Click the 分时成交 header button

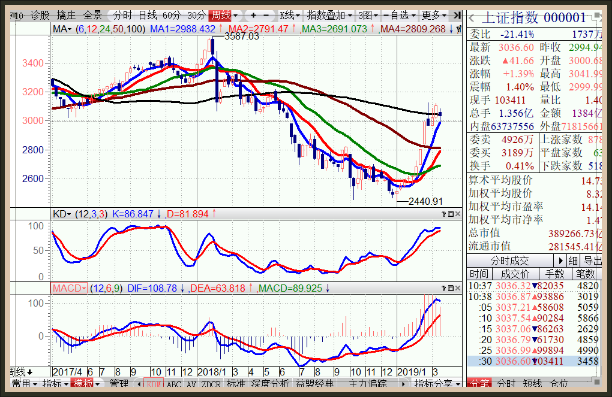point(510,260)
